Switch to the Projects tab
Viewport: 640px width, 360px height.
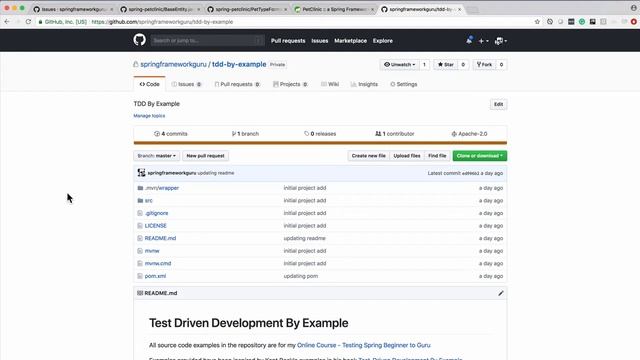pyautogui.click(x=290, y=84)
